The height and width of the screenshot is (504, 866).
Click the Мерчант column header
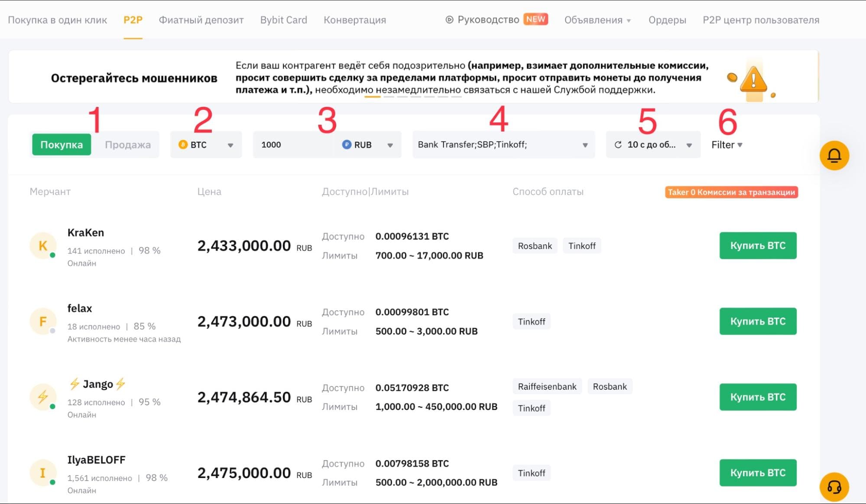click(50, 191)
